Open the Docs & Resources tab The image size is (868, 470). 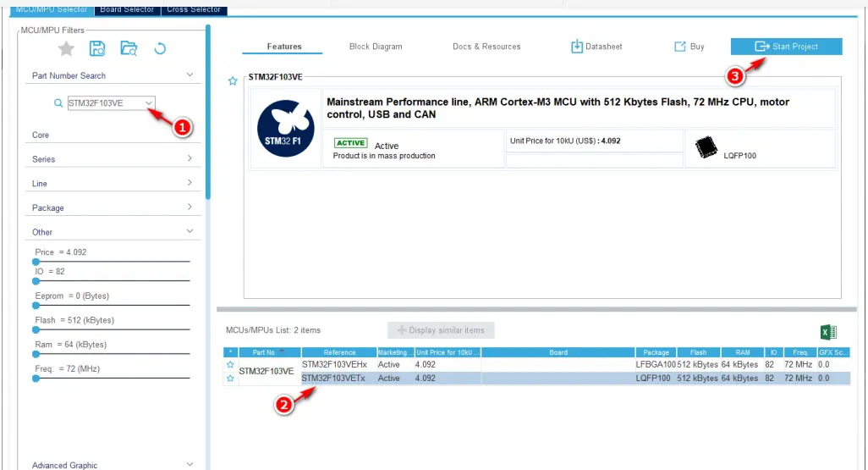[486, 47]
